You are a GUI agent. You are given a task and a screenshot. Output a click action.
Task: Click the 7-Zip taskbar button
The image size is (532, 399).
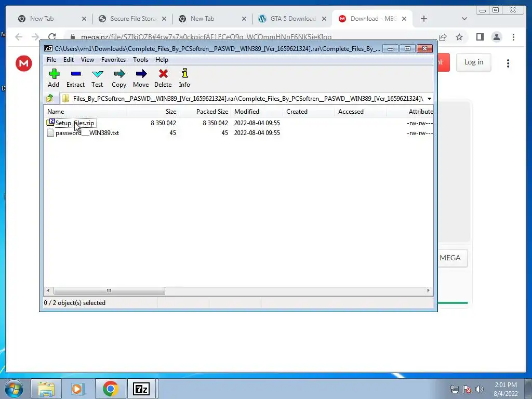[x=141, y=389]
